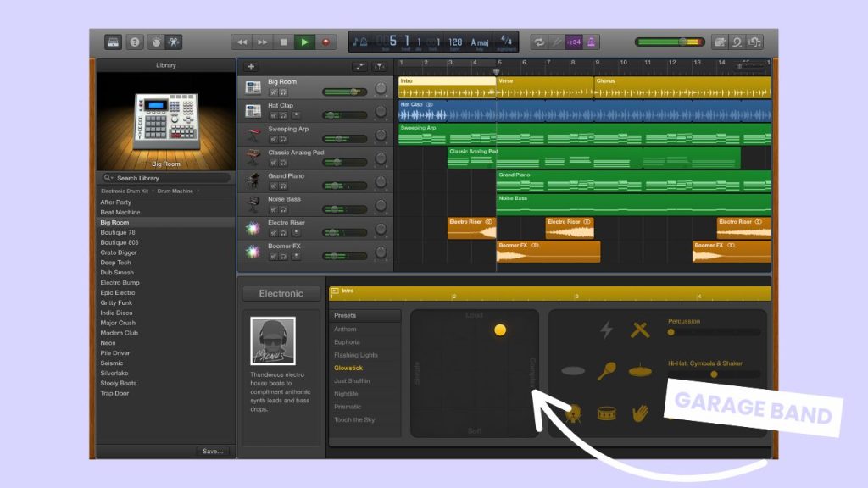868x488 pixels.
Task: Add a new track with plus button
Action: coord(251,66)
